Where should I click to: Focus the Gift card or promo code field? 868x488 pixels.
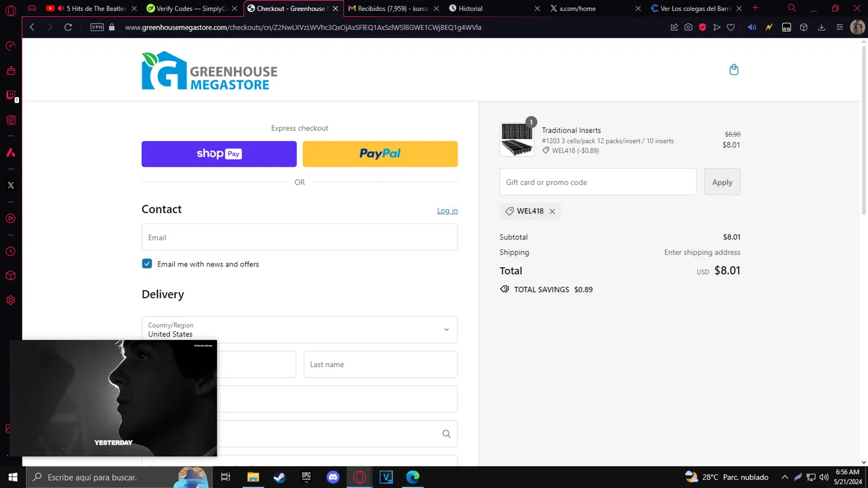click(598, 182)
